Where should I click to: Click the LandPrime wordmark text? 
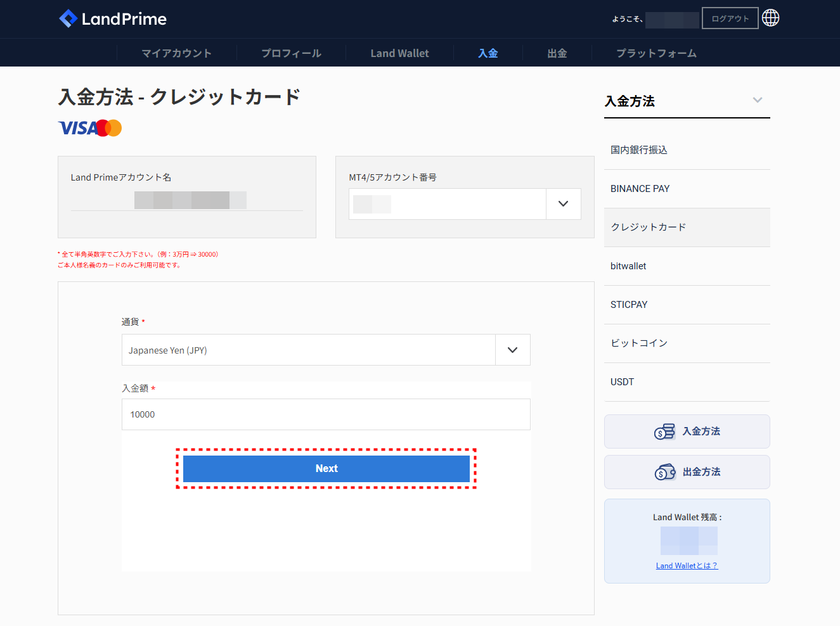(x=124, y=19)
